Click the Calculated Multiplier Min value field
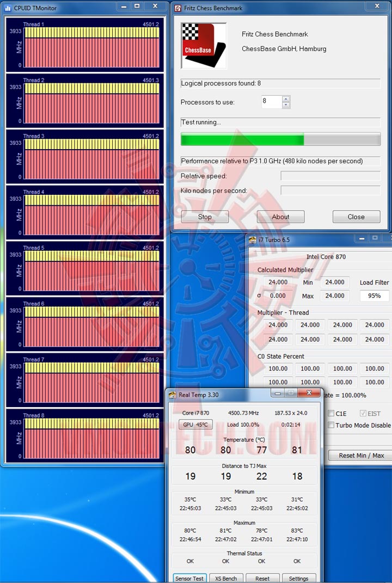 click(x=335, y=282)
